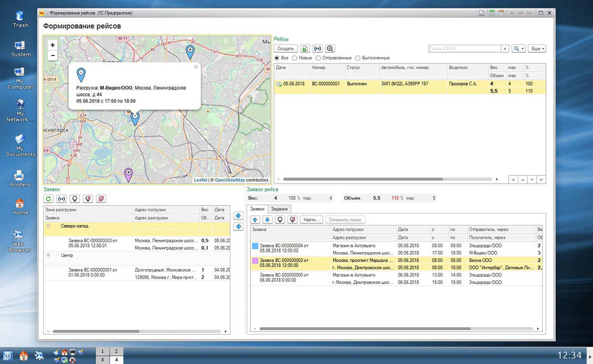This screenshot has height=364, width=593.
Task: Collapse the Северо-запад zone group
Action: coord(48,226)
